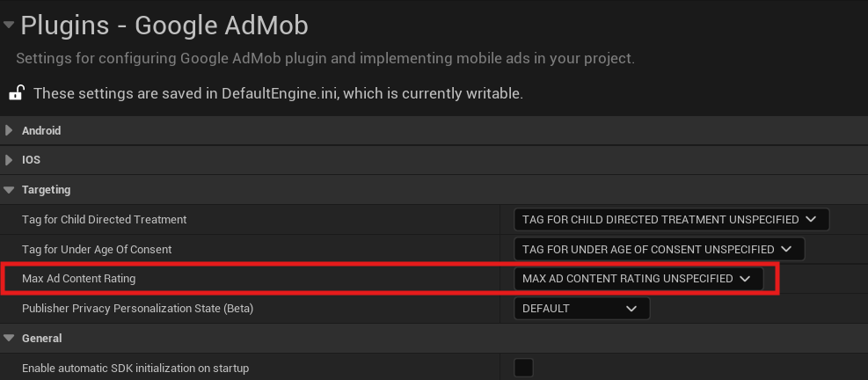This screenshot has height=380, width=868.
Task: Click the Enable automatic SDK initialization label
Action: [135, 368]
